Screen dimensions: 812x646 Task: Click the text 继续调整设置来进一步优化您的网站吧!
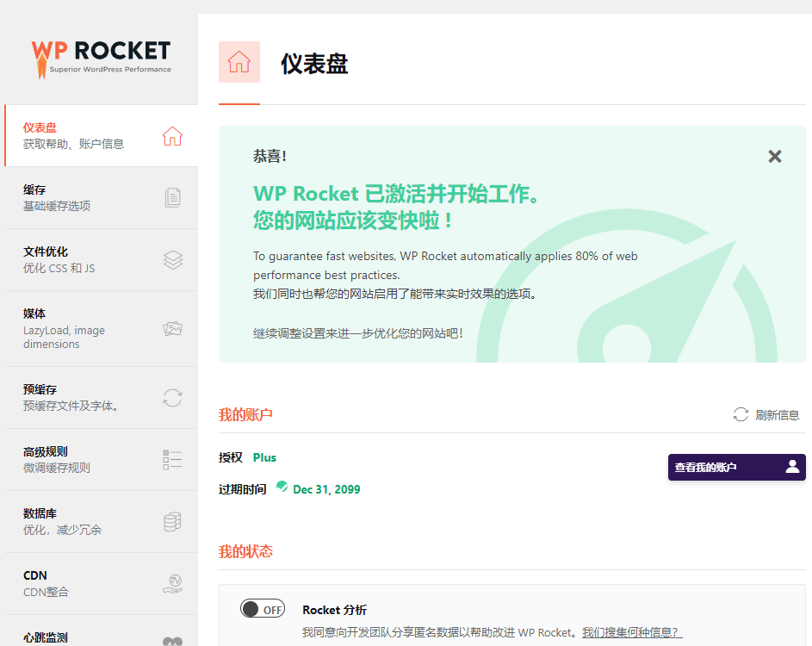(x=358, y=333)
